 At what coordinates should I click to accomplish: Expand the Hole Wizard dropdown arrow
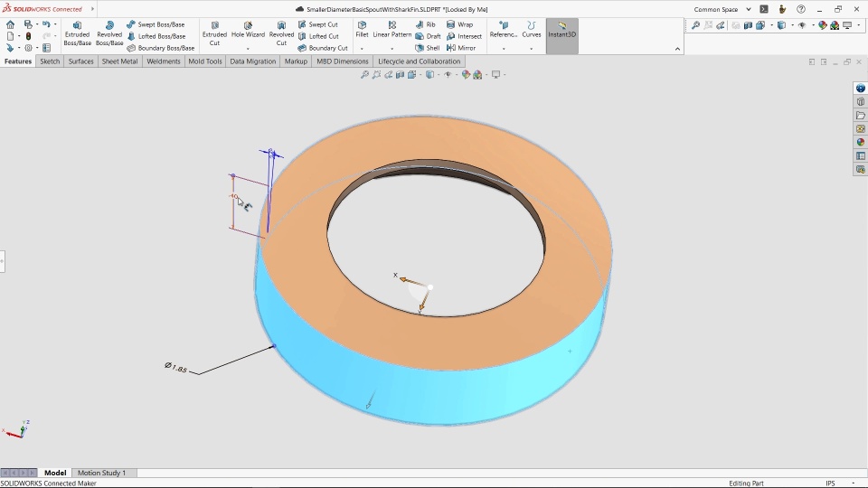point(248,49)
